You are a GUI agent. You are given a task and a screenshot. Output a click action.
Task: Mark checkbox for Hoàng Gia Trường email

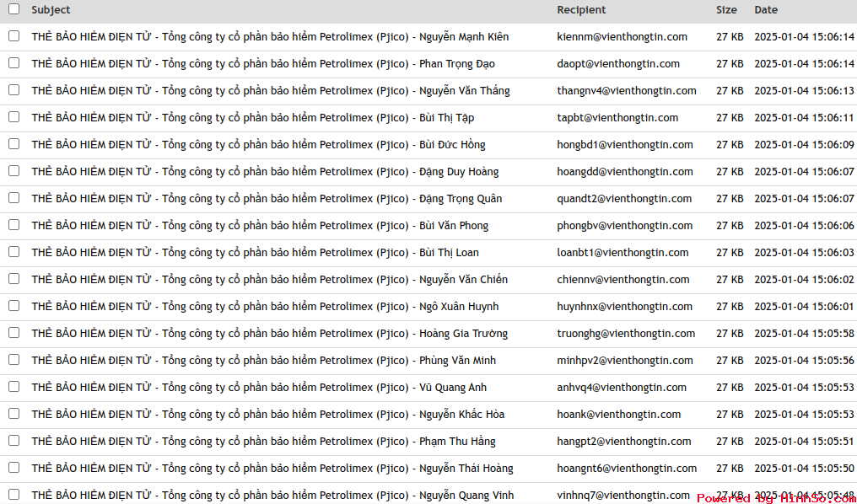click(x=13, y=333)
